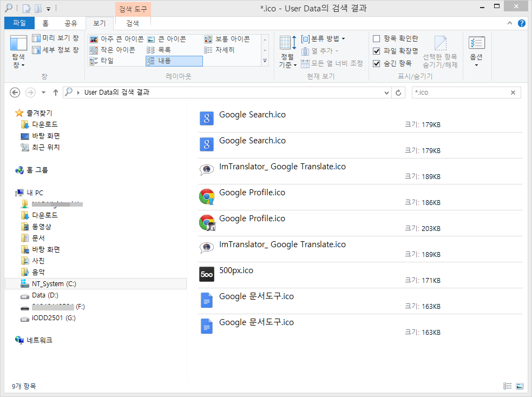The image size is (532, 397).
Task: Clear the *.ico search with the X button
Action: pos(513,92)
